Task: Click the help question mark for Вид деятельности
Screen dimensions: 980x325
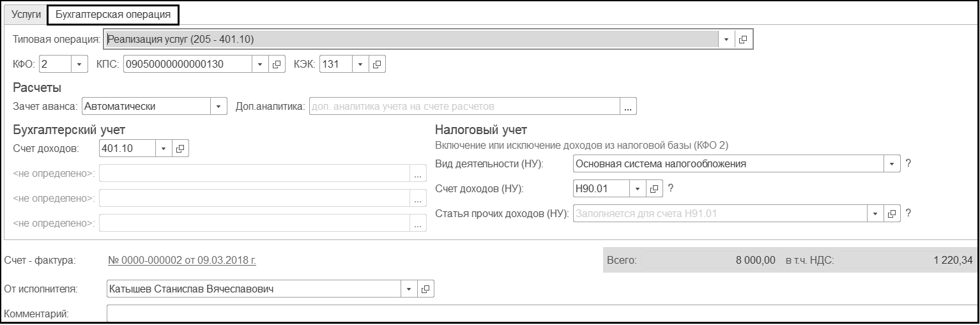Action: coord(908,163)
